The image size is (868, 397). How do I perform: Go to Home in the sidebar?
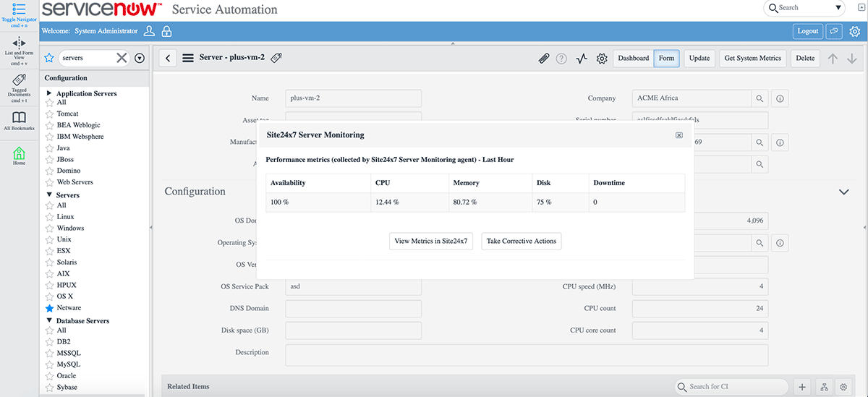[x=20, y=153]
